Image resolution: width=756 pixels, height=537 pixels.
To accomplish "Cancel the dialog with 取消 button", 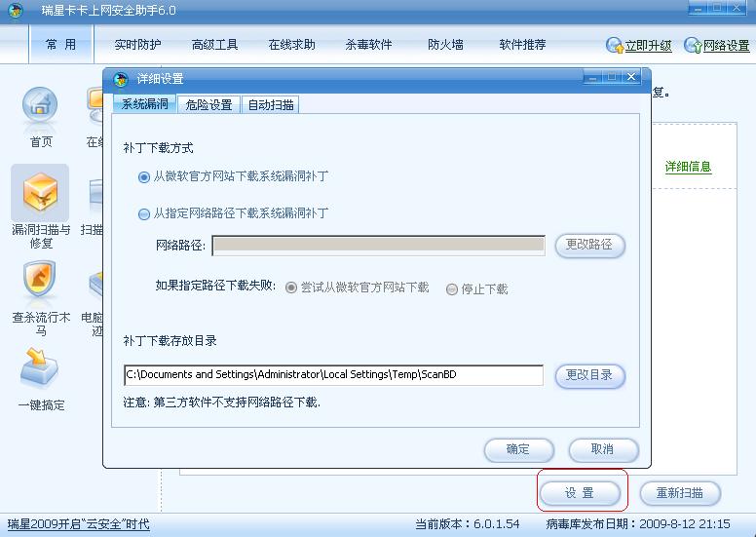I will [603, 449].
